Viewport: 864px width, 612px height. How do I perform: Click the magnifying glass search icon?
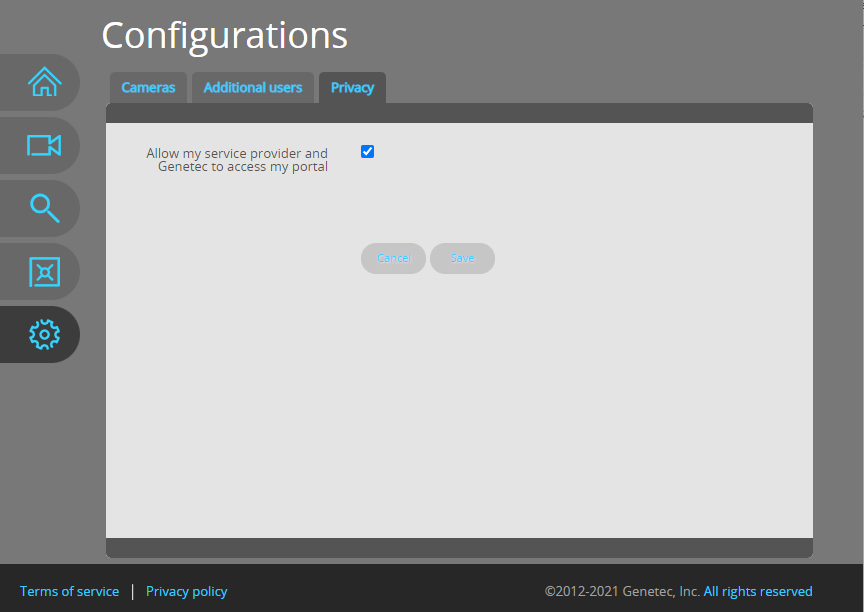pos(44,208)
